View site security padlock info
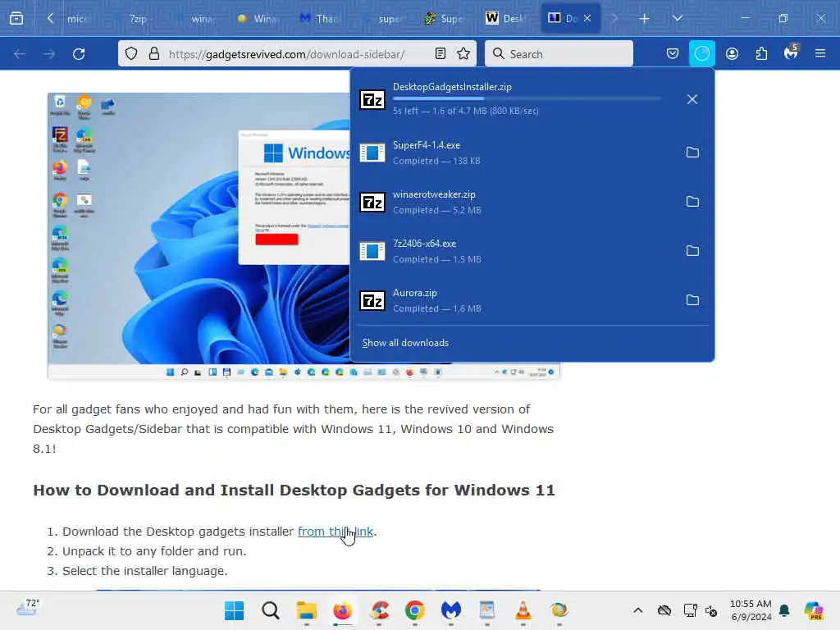Screen dimensions: 840x630 click(x=154, y=53)
